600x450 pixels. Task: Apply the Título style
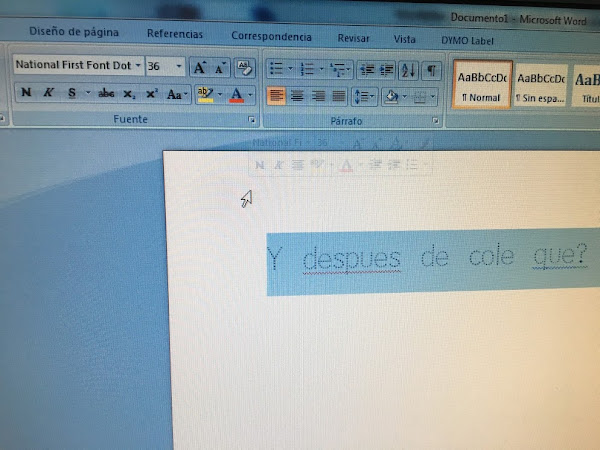pos(586,86)
